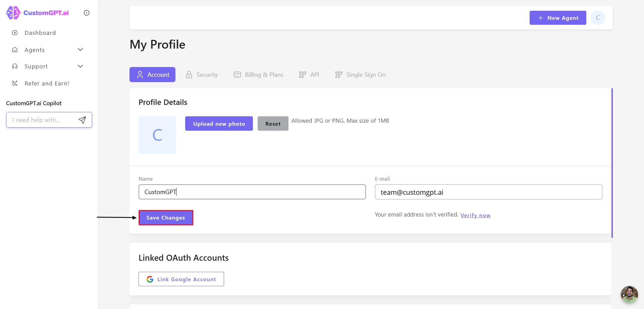
Task: Select the Account tab
Action: pyautogui.click(x=153, y=74)
